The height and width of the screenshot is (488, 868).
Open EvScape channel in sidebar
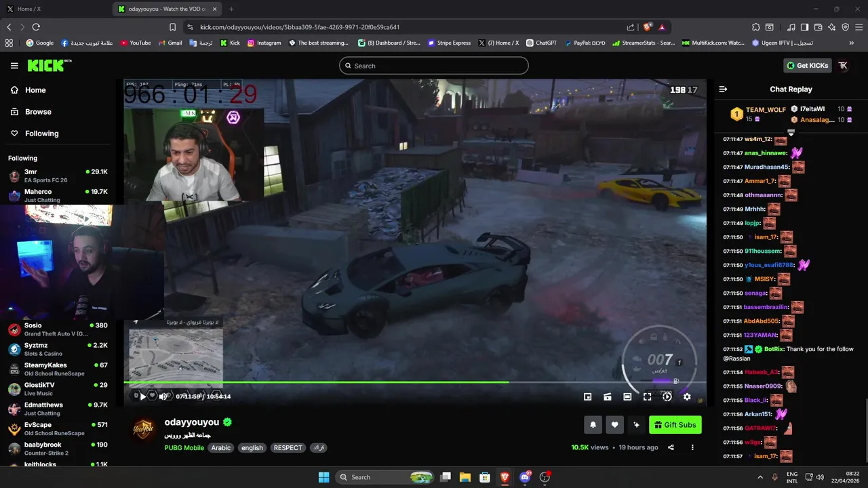[57, 429]
